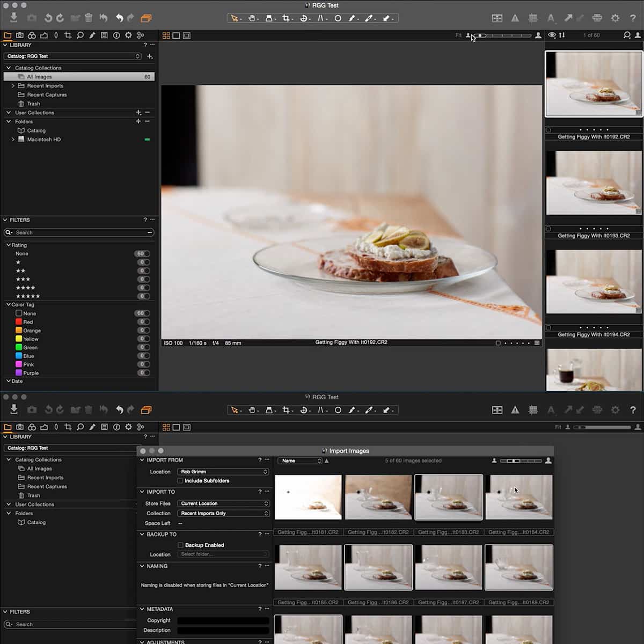Screen dimensions: 644x644
Task: Open the Store Files dropdown showing Current Location
Action: tap(223, 503)
